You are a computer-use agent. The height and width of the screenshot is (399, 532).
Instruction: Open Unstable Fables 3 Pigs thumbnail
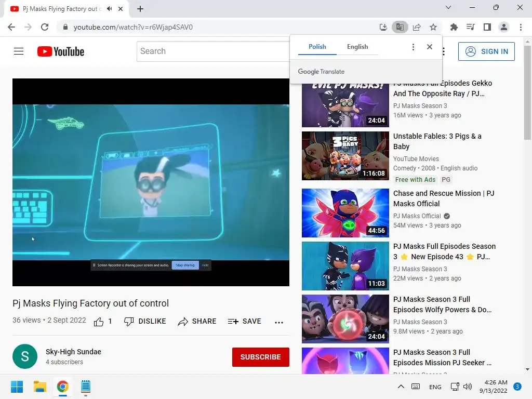click(345, 156)
